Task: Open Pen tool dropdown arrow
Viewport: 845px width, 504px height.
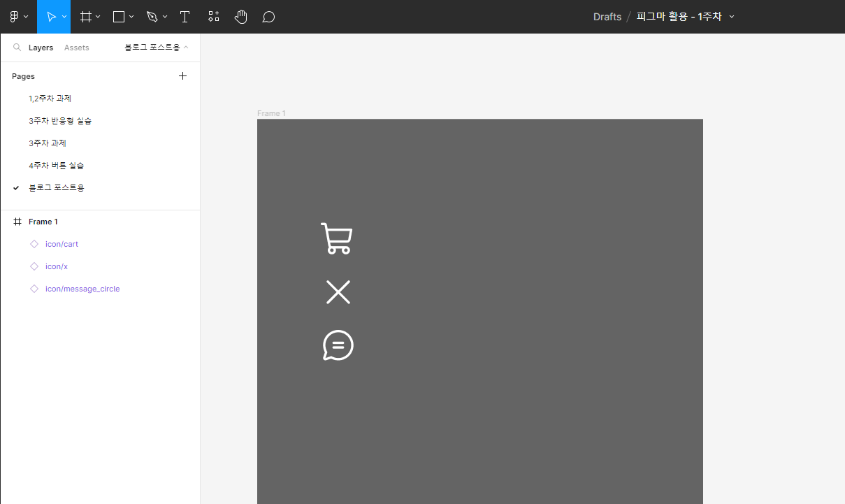Action: click(165, 17)
